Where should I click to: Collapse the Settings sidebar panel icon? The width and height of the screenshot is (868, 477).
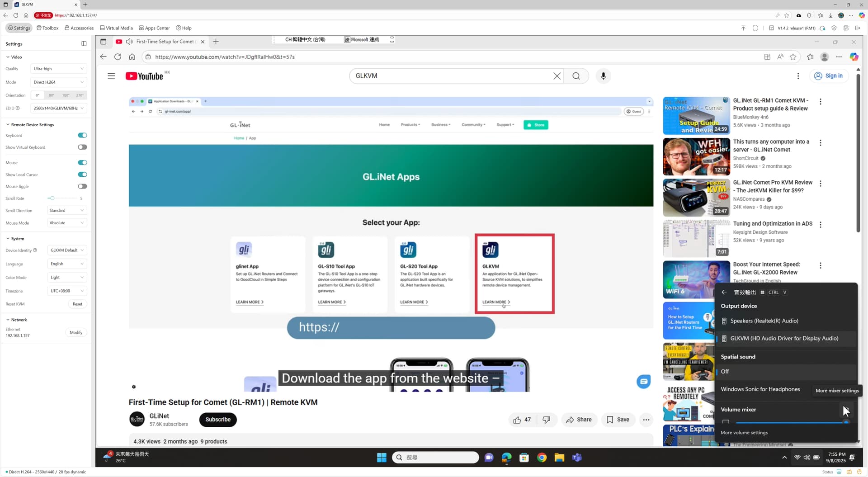coord(84,44)
